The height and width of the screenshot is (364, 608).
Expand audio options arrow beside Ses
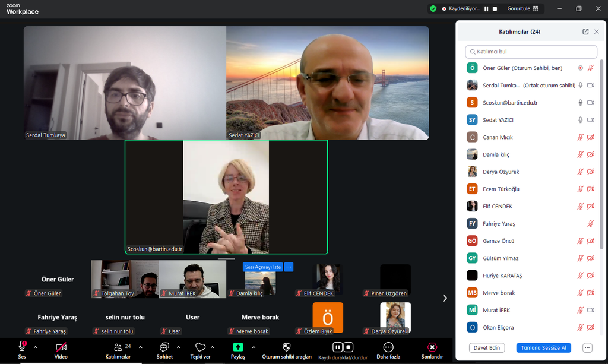click(x=36, y=347)
